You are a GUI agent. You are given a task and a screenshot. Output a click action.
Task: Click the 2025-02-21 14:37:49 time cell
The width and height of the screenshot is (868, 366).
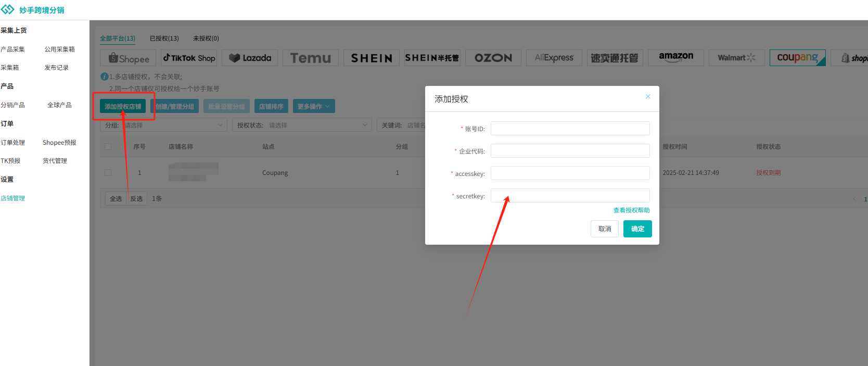click(x=691, y=173)
